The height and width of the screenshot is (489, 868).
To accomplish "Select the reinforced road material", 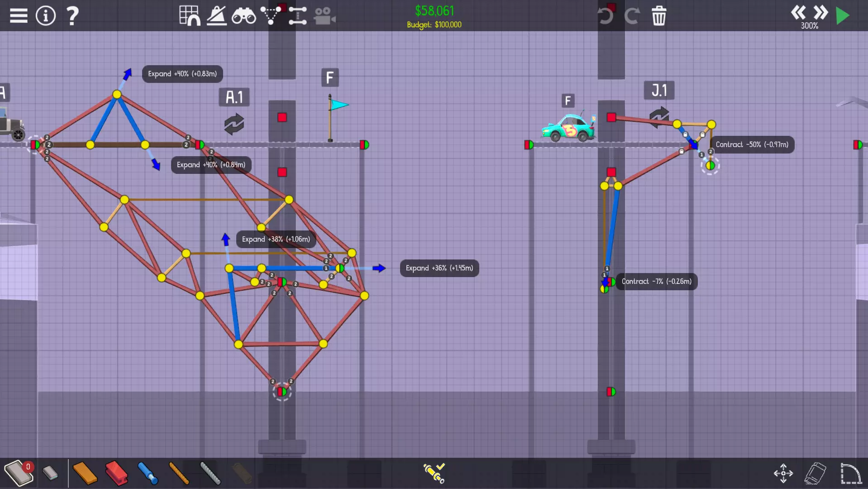I will coord(50,473).
